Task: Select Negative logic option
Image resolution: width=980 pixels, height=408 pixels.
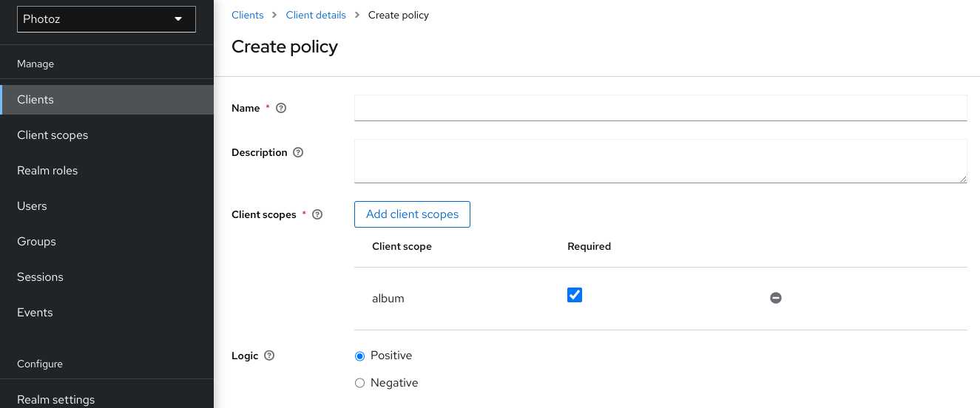Action: (x=360, y=383)
